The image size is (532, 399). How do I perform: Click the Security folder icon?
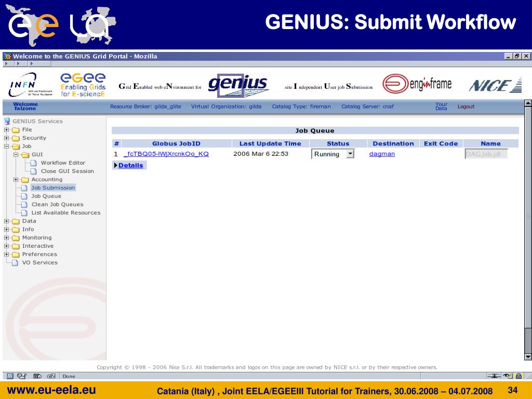16,138
